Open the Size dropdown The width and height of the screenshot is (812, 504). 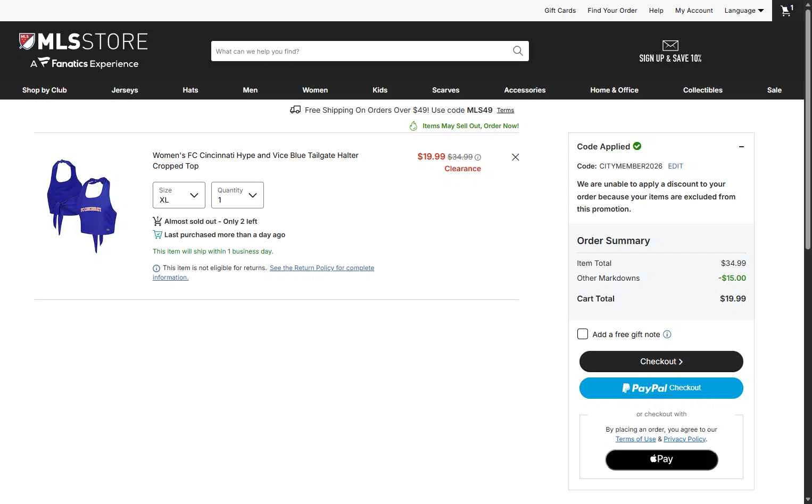click(179, 195)
